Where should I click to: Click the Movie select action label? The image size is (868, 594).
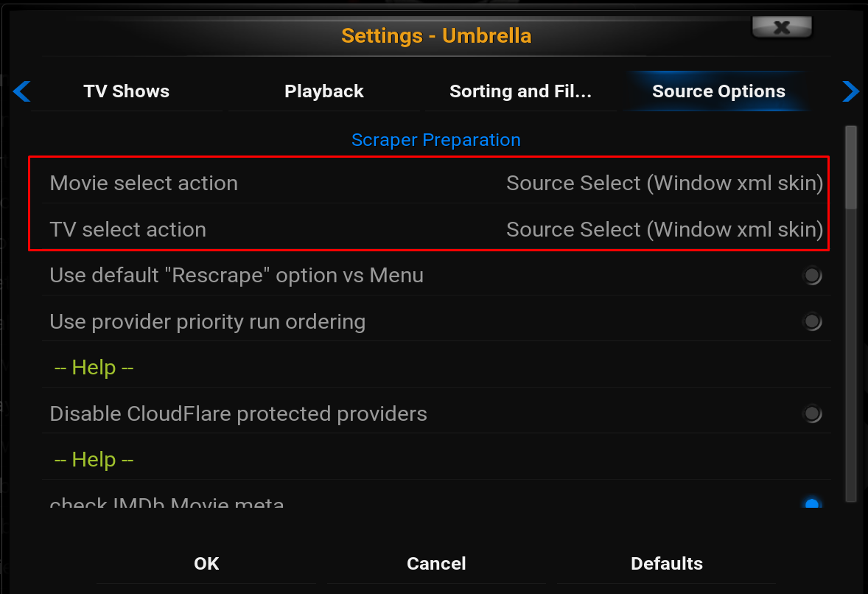pyautogui.click(x=144, y=184)
